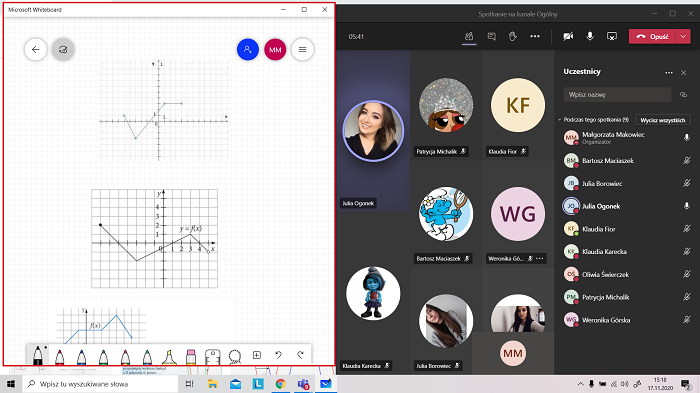
Task: Click the red Opuść leave button
Action: pyautogui.click(x=653, y=37)
